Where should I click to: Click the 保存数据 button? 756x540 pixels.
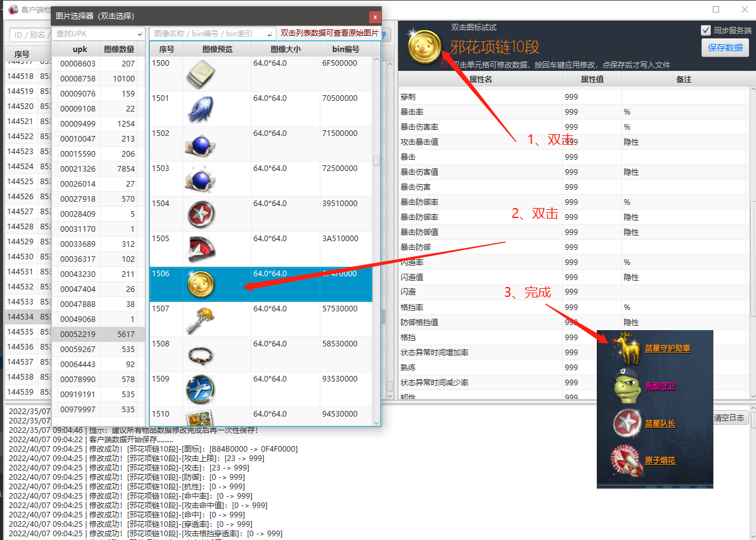[725, 48]
